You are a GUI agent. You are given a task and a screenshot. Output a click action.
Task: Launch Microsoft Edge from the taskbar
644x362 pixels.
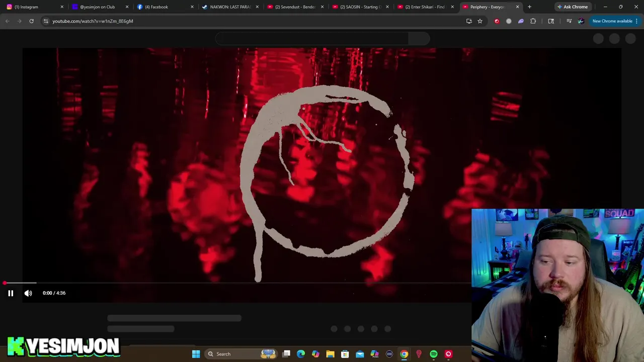(301, 354)
